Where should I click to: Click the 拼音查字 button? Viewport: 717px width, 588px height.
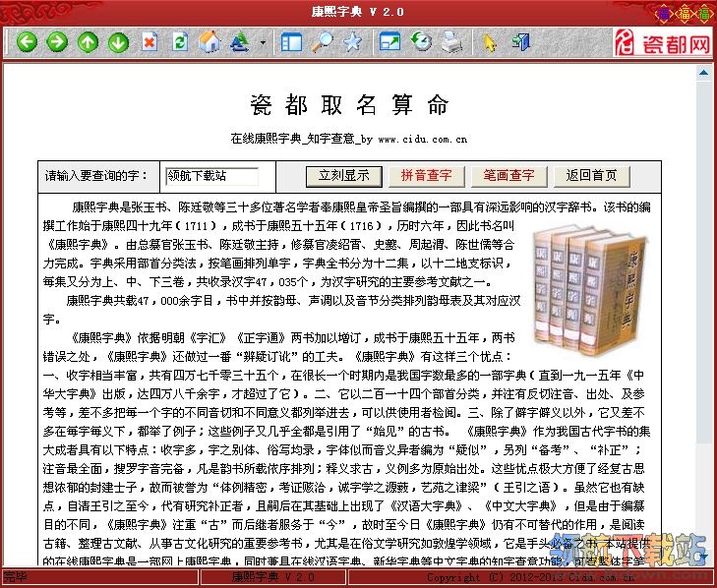click(426, 176)
